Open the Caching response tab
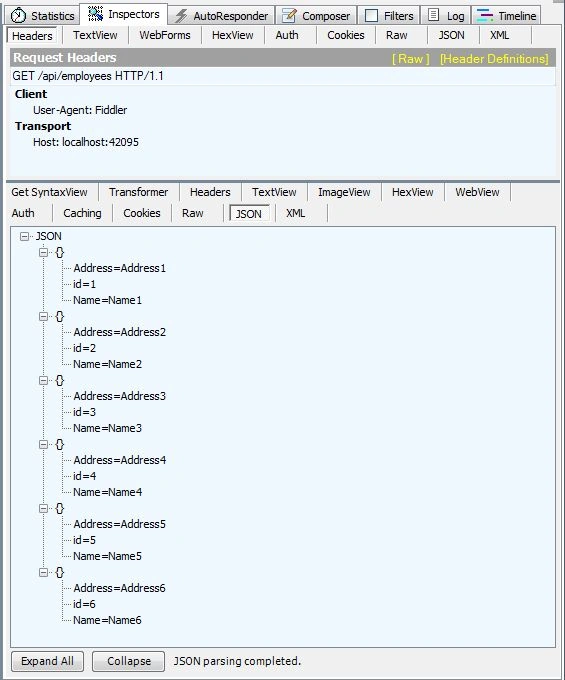The image size is (565, 680). click(82, 213)
